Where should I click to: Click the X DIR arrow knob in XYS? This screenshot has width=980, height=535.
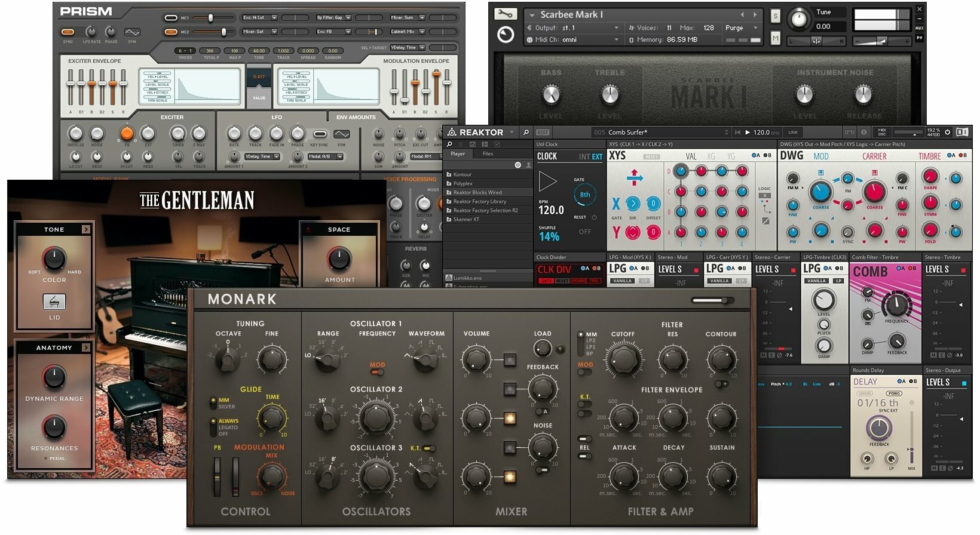(x=633, y=204)
